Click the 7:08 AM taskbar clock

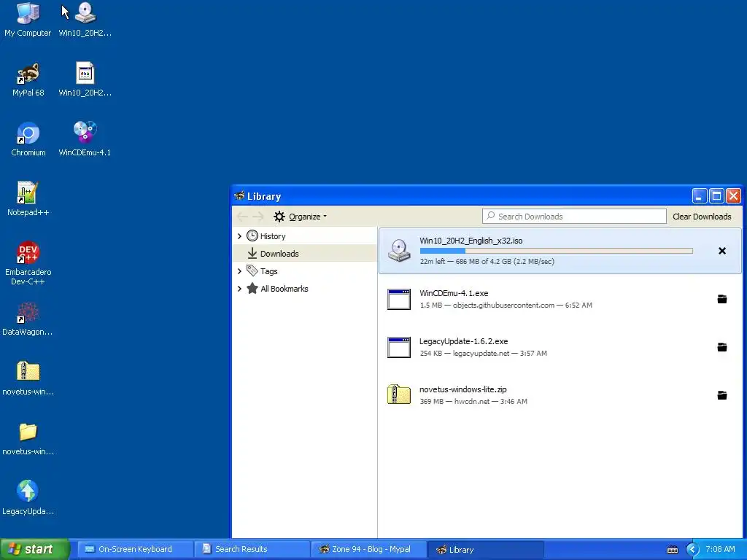pos(720,549)
